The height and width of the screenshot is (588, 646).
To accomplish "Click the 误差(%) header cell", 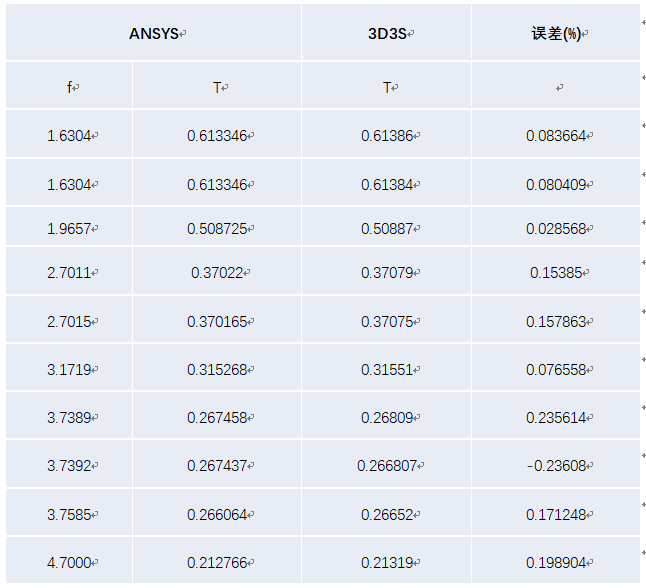I will coord(556,32).
